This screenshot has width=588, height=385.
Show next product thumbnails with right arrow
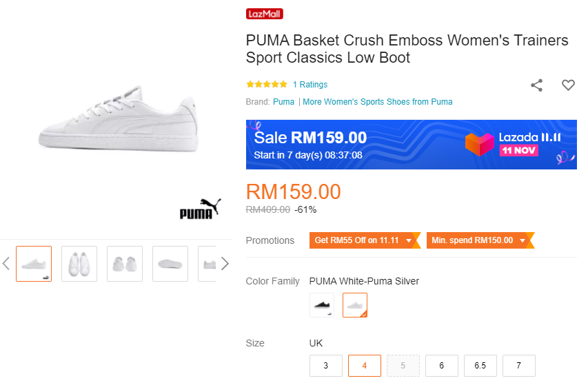pos(224,263)
